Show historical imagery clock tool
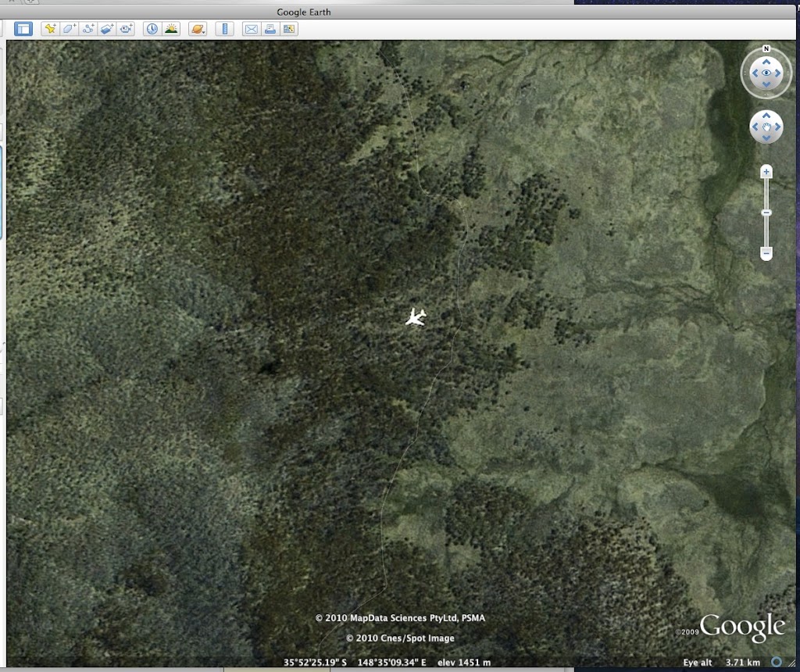The height and width of the screenshot is (672, 800). (152, 29)
